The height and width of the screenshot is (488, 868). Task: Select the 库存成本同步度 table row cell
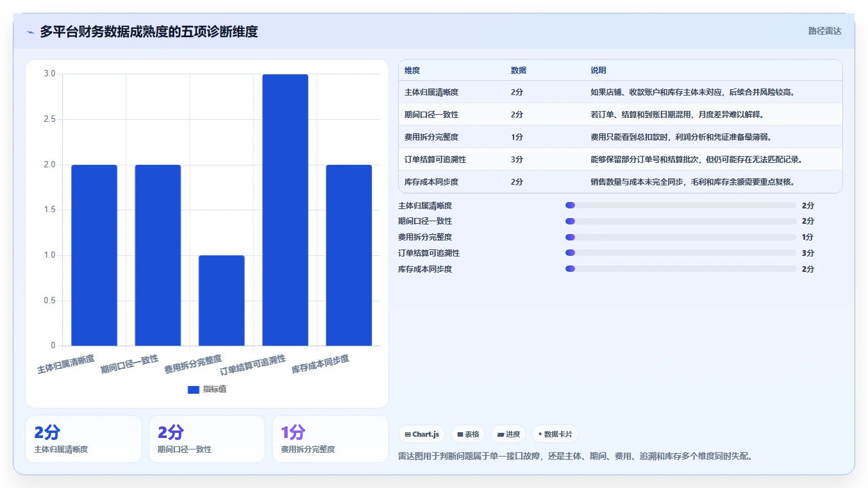(431, 182)
